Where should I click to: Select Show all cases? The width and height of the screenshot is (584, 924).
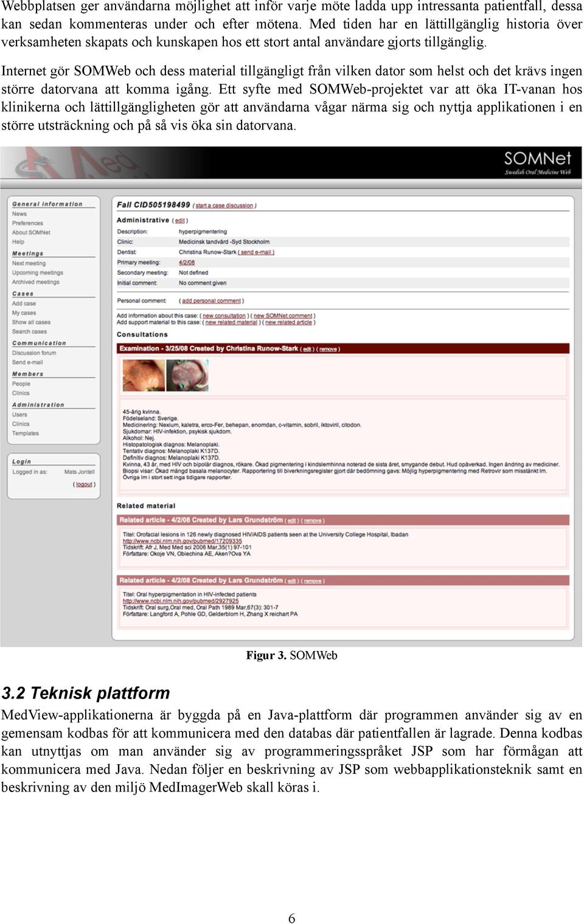click(x=31, y=322)
